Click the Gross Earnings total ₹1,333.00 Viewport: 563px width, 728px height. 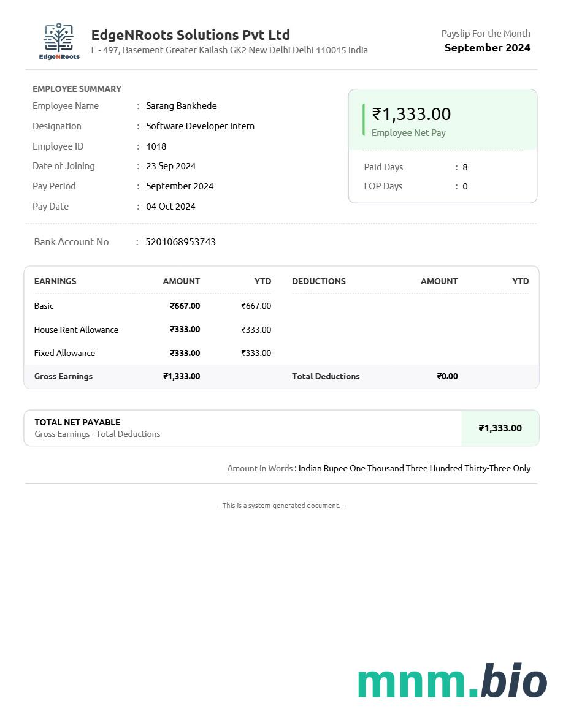tap(181, 376)
